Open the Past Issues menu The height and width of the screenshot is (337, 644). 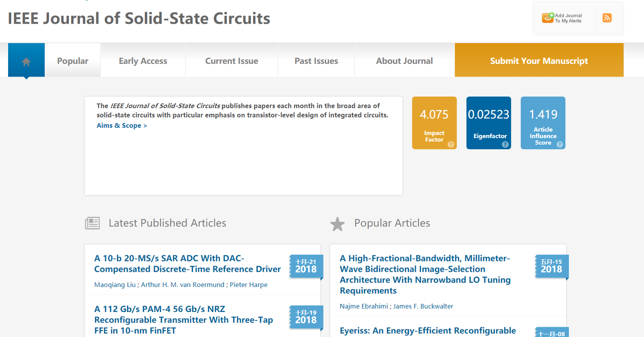(x=316, y=60)
